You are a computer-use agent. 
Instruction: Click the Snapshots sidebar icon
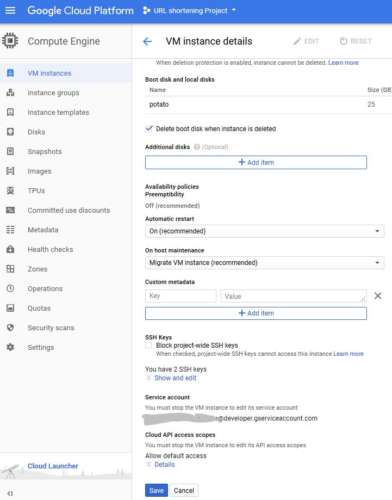[10, 151]
